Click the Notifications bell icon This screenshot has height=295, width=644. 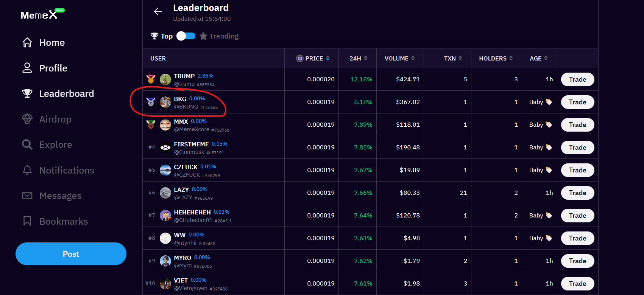(27, 170)
